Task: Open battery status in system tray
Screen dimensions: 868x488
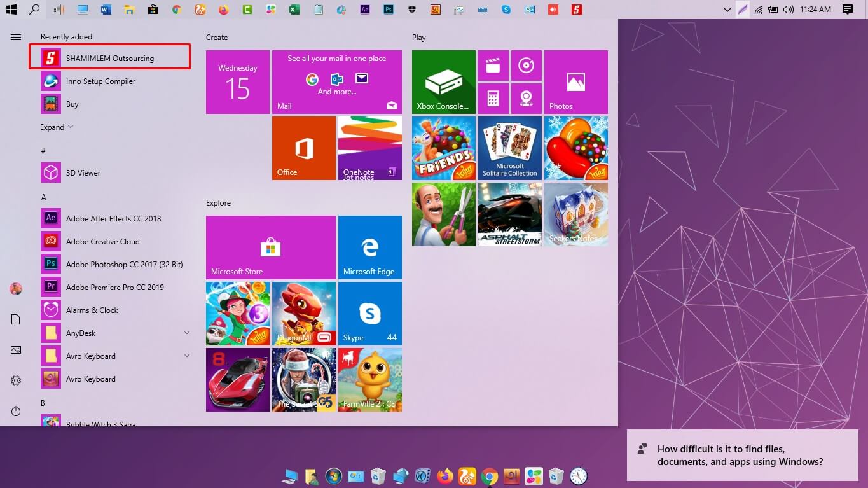Action: click(x=773, y=10)
